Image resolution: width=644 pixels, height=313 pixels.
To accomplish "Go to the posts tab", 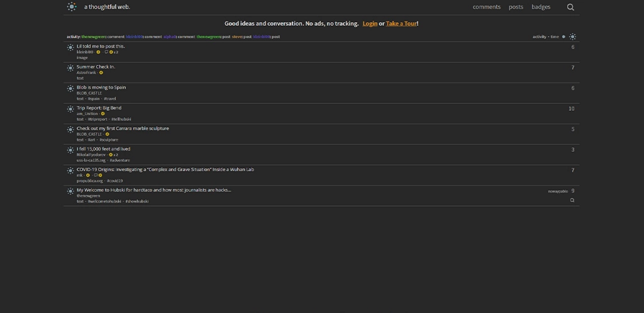I will (x=516, y=7).
